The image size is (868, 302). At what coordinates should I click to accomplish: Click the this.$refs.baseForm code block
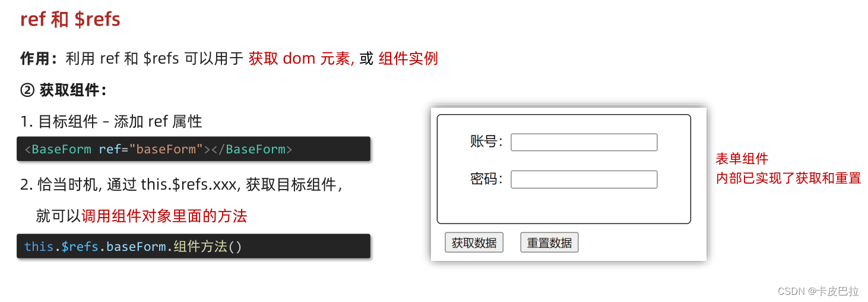tap(194, 246)
